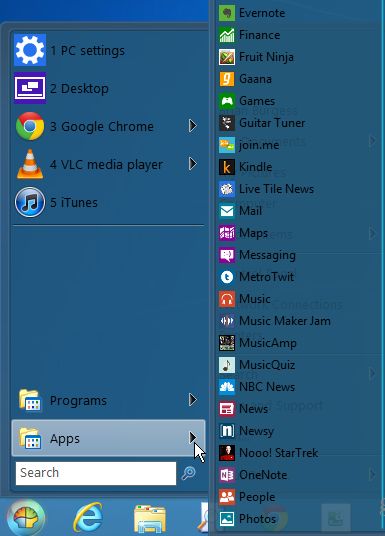Viewport: 385px width, 536px height.
Task: Click the MusicAmp icon
Action: coord(227,343)
